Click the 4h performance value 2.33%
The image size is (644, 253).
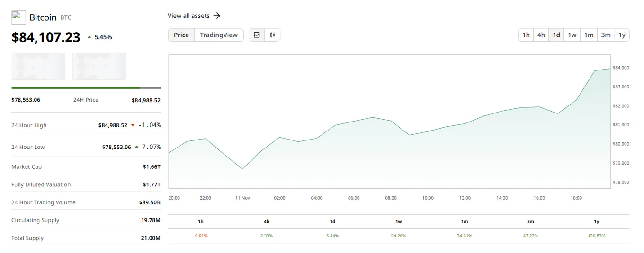[x=267, y=236]
